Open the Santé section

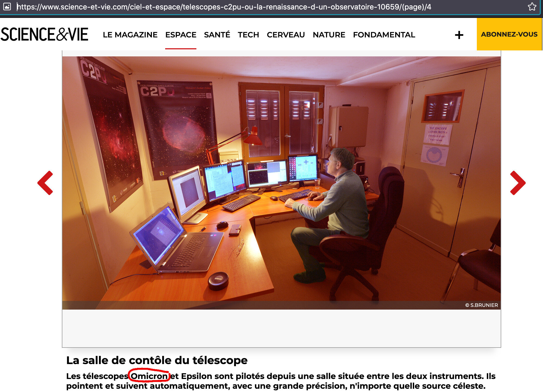tap(217, 35)
